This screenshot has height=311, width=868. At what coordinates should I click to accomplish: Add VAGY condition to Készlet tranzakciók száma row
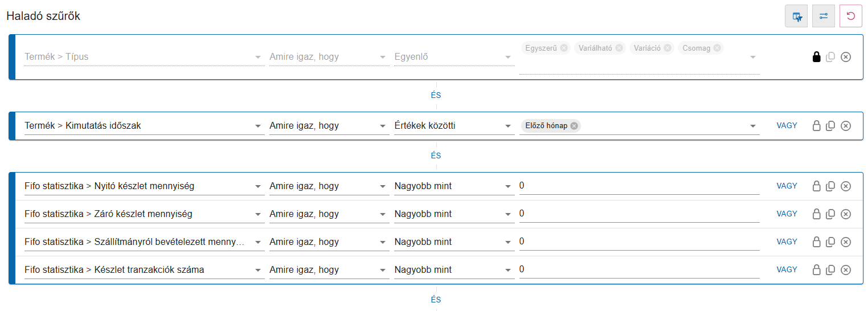(x=787, y=269)
